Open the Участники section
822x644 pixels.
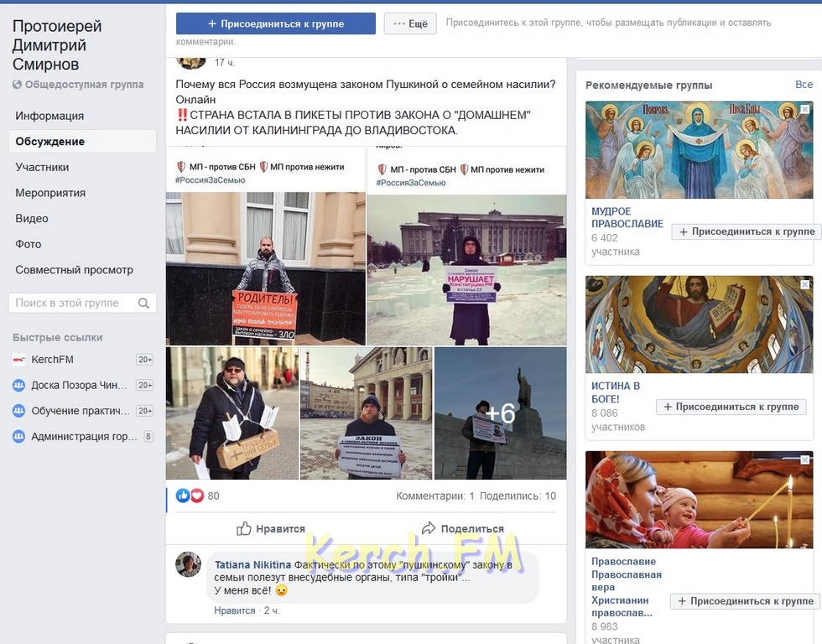pyautogui.click(x=42, y=167)
